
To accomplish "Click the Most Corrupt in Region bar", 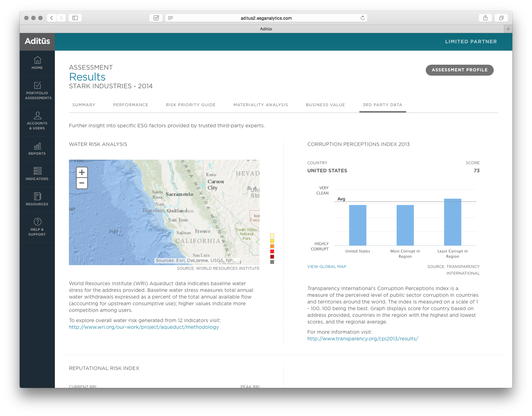I will (405, 225).
